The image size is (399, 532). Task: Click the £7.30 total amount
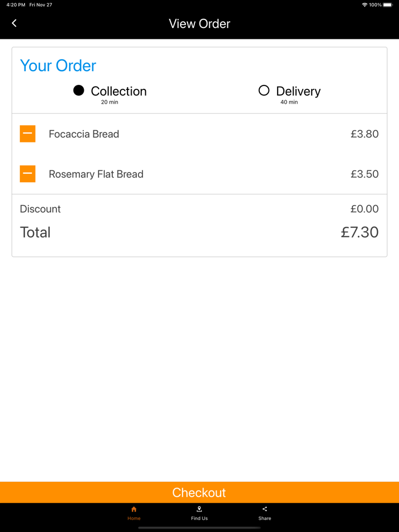coord(360,232)
